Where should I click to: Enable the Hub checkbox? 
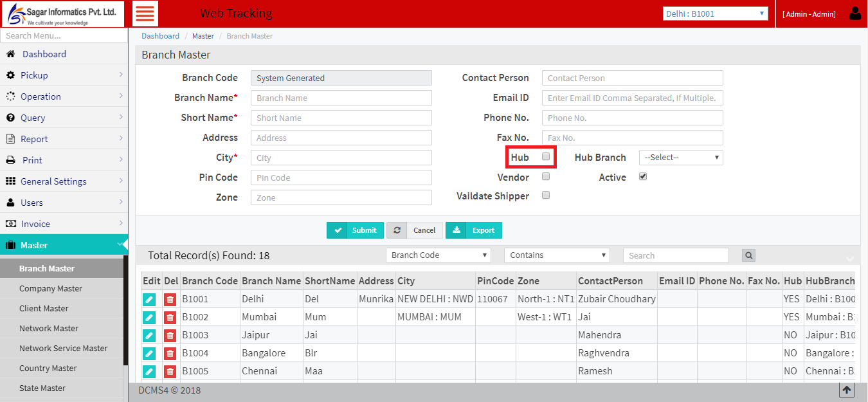pos(545,157)
